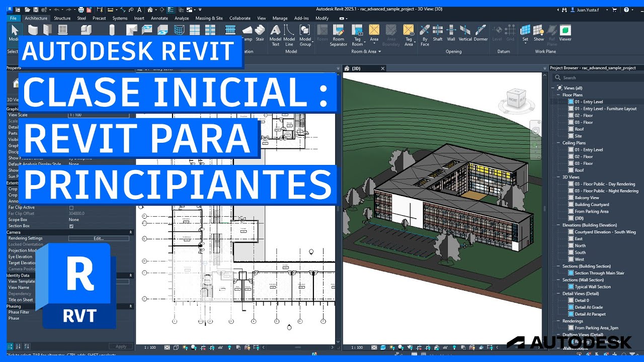Toggle the Far Clip Active checkbox

tap(71, 208)
